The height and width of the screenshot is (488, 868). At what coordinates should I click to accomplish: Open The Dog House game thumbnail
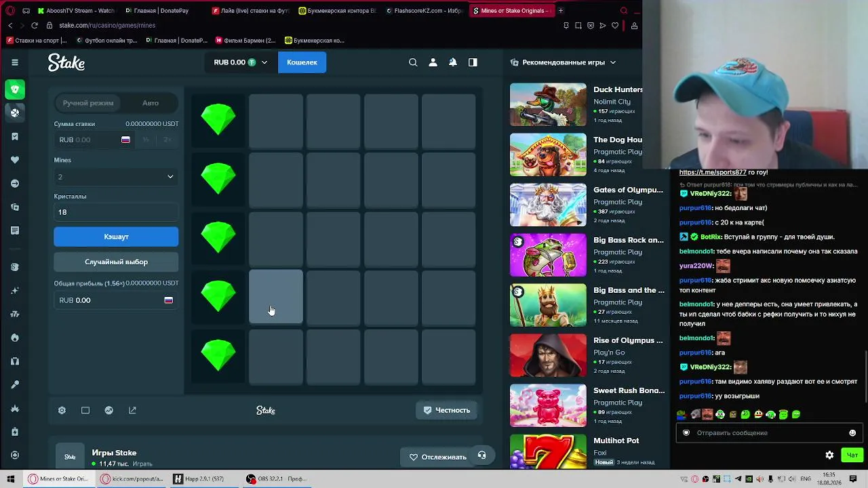coord(548,155)
